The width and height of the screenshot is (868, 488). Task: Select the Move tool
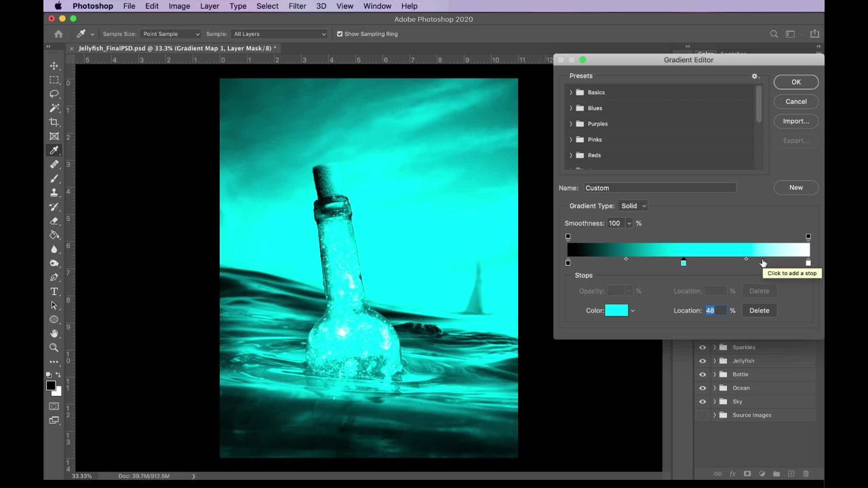coord(54,66)
